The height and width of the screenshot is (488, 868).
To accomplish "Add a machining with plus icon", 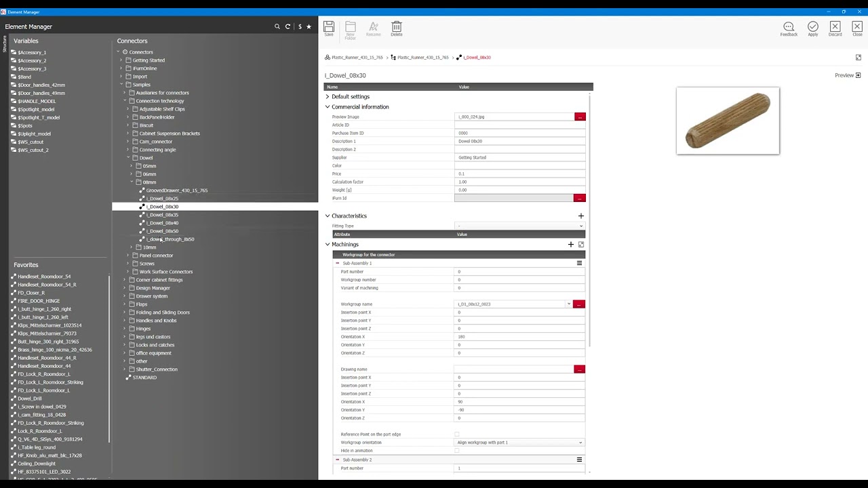I will tap(571, 244).
